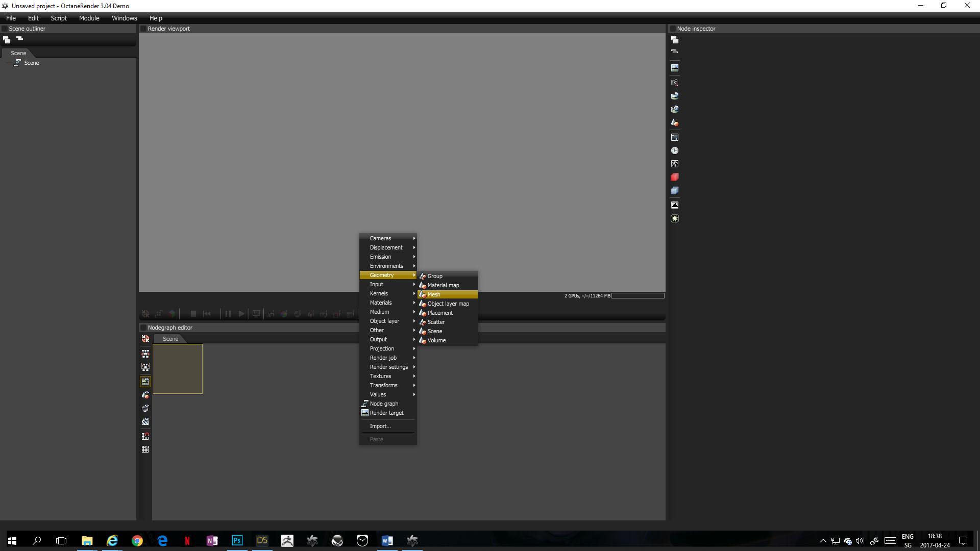Click the camera icon in Node inspector
Image resolution: width=980 pixels, height=551 pixels.
point(674,83)
